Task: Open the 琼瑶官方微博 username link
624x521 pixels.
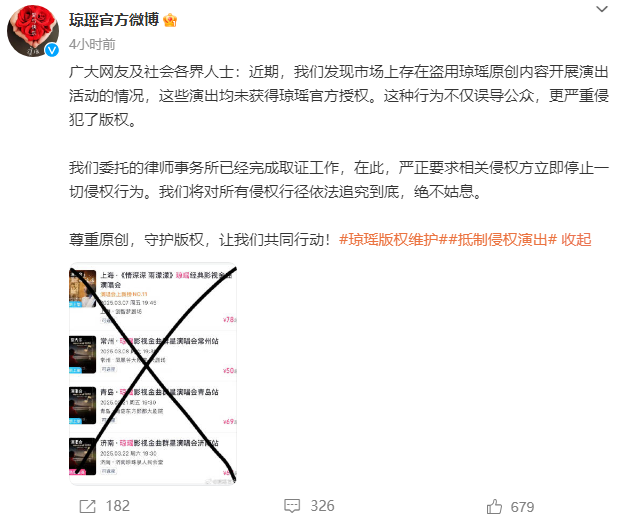Action: pos(114,20)
